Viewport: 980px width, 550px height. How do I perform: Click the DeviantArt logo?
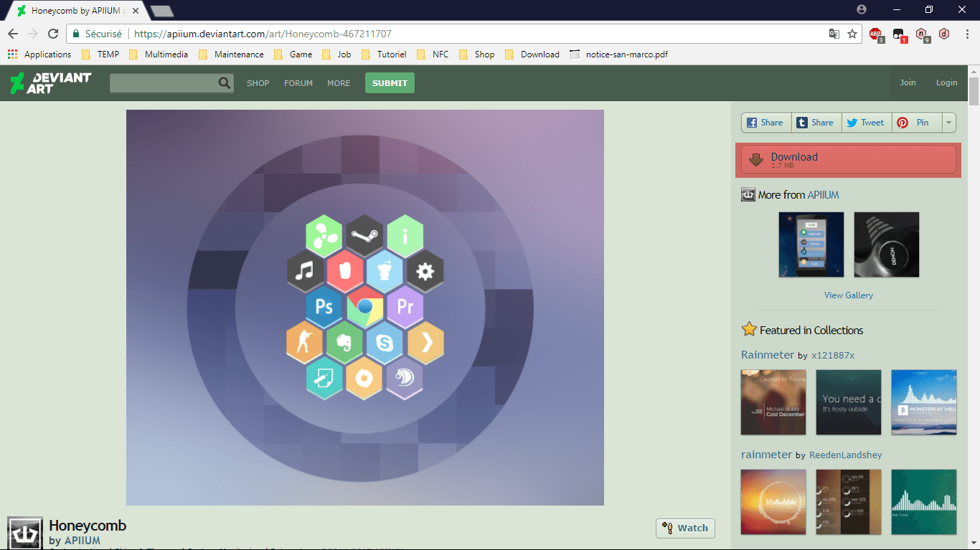click(51, 82)
